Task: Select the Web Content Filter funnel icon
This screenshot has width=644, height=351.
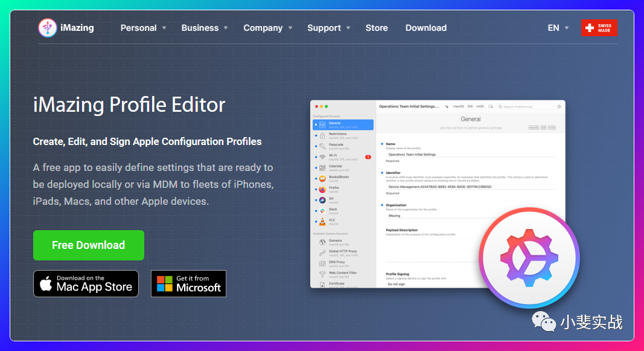Action: click(x=322, y=274)
